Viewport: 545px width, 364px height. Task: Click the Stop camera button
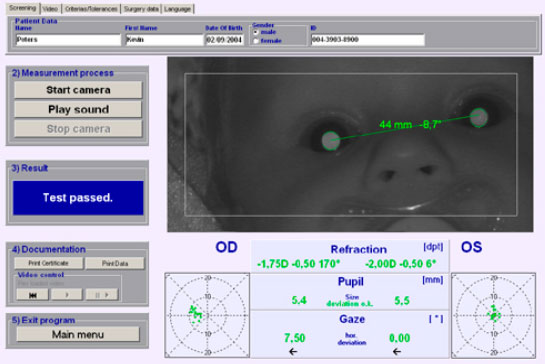coord(78,129)
